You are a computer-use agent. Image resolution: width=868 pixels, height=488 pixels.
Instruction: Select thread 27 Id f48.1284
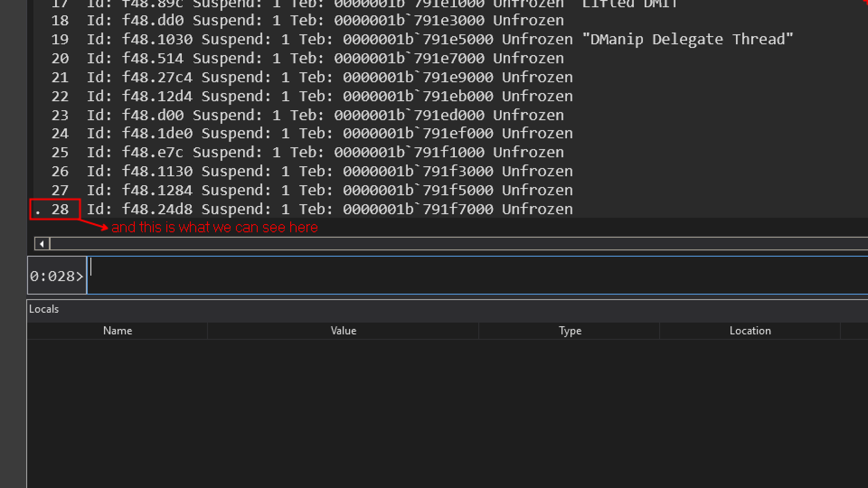tap(157, 190)
